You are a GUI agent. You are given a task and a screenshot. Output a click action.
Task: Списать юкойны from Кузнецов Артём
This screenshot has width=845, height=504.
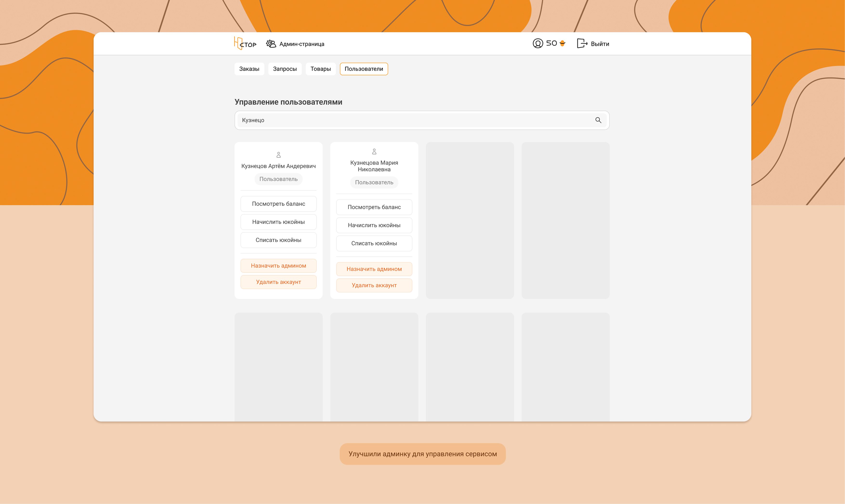point(278,240)
